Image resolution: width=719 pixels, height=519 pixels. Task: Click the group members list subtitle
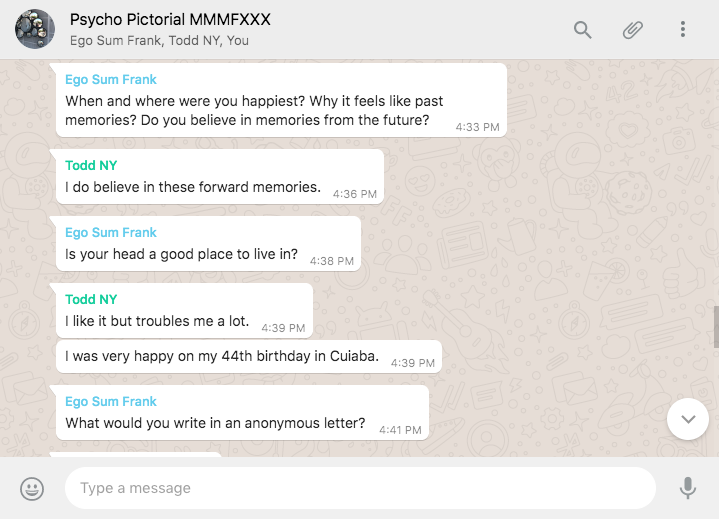(159, 41)
